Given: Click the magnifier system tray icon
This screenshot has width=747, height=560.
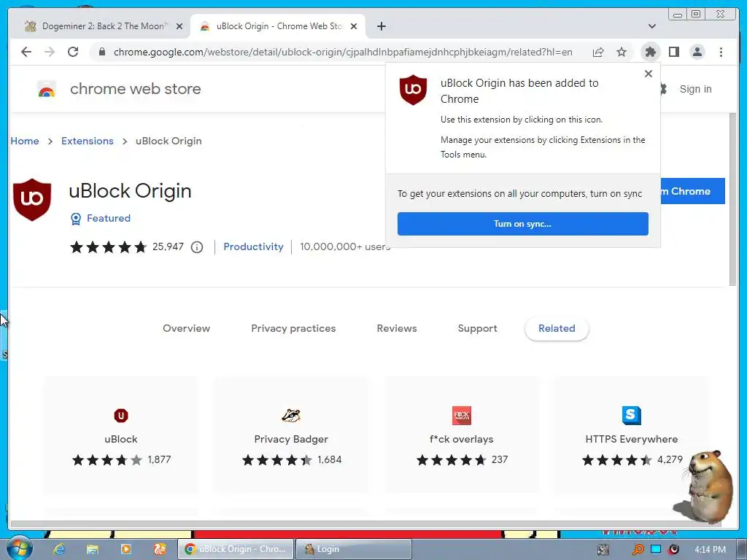Looking at the screenshot, I should pos(638,550).
